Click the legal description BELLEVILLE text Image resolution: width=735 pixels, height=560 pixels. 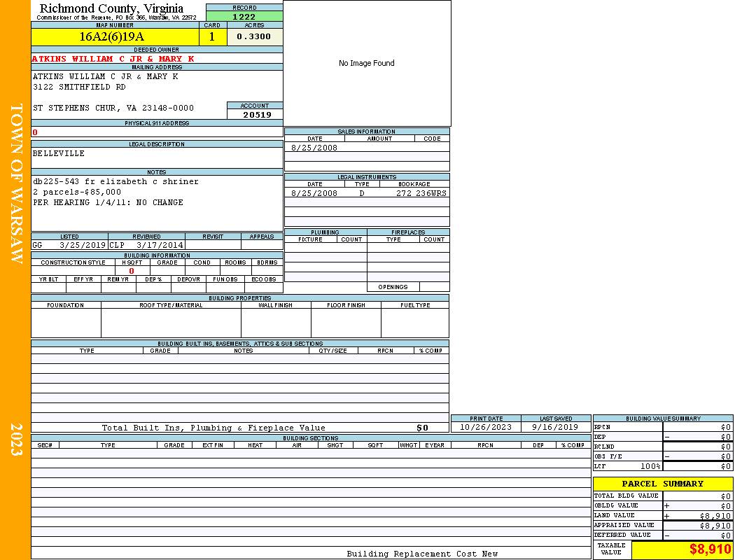[59, 153]
